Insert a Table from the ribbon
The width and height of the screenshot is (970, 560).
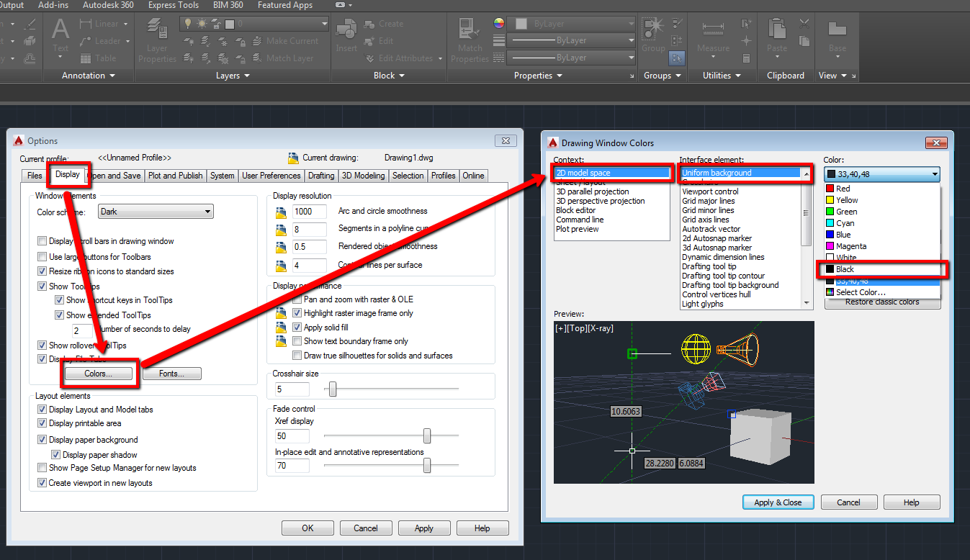pos(98,58)
